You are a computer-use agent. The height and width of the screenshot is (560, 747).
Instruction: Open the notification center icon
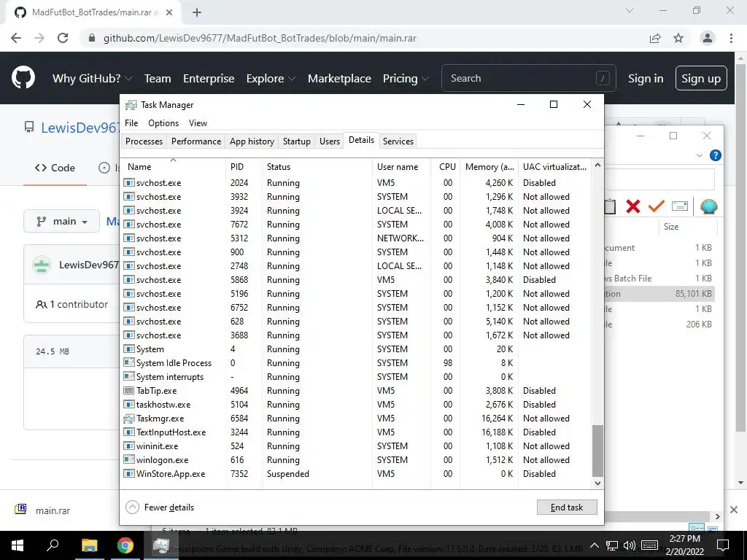click(x=723, y=545)
